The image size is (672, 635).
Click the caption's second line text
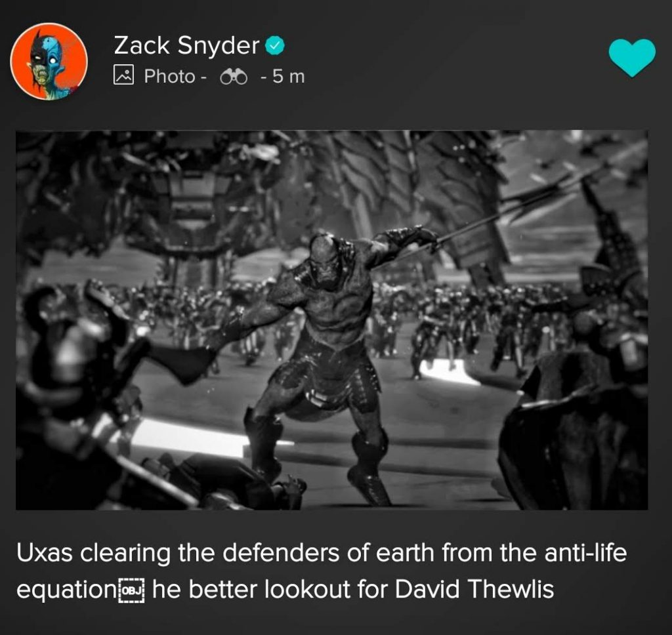click(x=285, y=590)
